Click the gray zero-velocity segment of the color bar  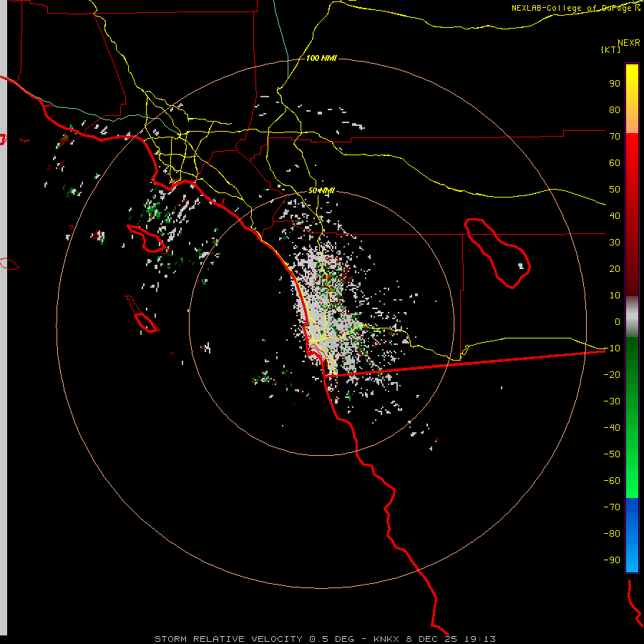point(632,317)
